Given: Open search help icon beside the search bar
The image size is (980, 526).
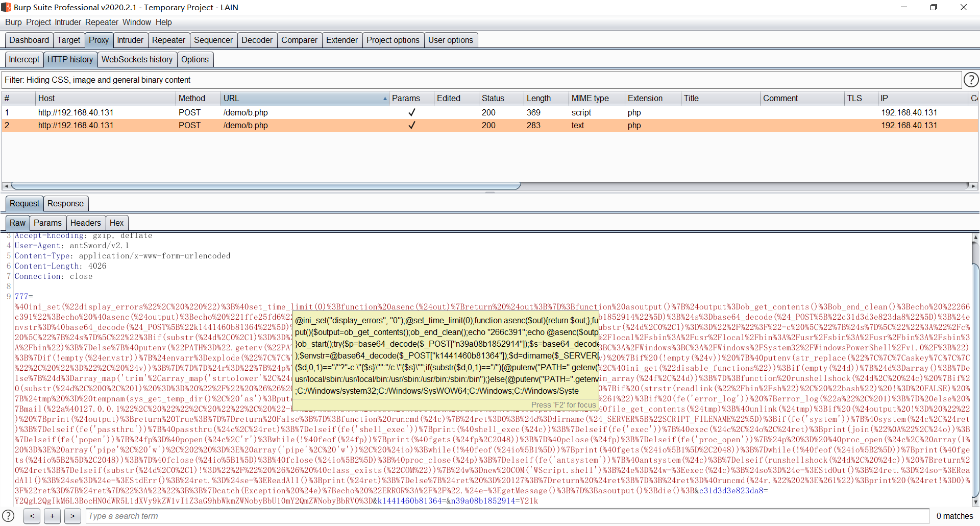Looking at the screenshot, I should tap(9, 516).
